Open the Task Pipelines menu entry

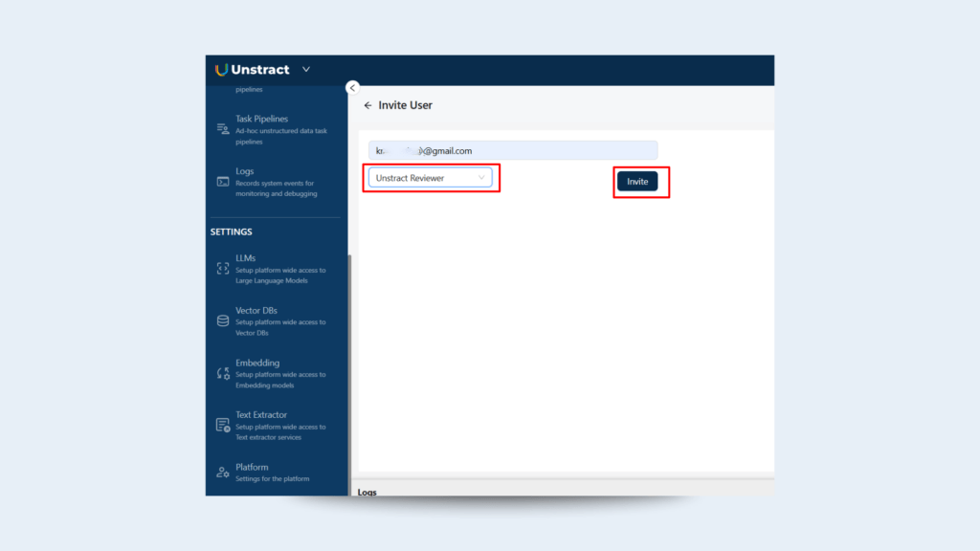(x=261, y=120)
